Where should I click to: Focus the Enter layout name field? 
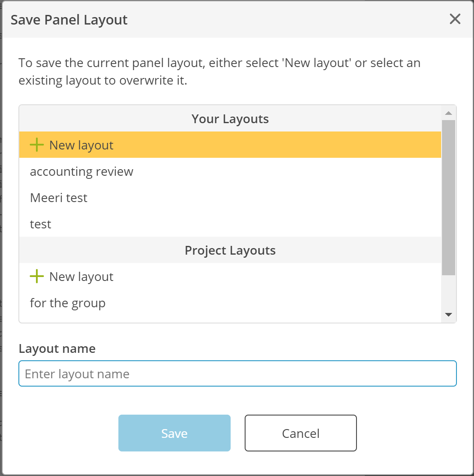pyautogui.click(x=238, y=373)
